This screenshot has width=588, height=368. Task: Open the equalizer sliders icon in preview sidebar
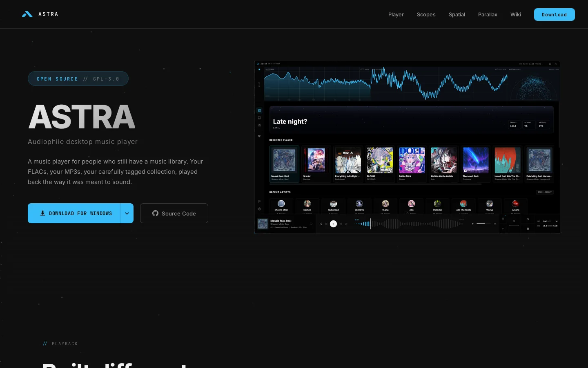[259, 125]
